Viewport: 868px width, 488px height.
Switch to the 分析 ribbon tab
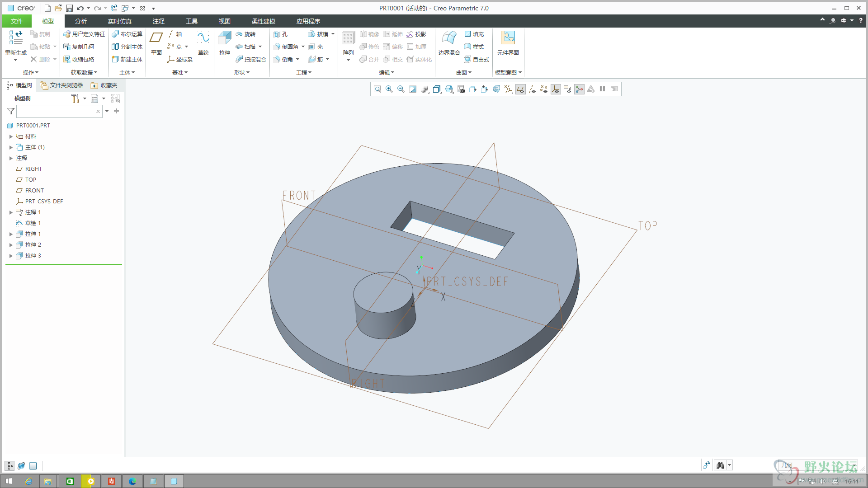81,21
